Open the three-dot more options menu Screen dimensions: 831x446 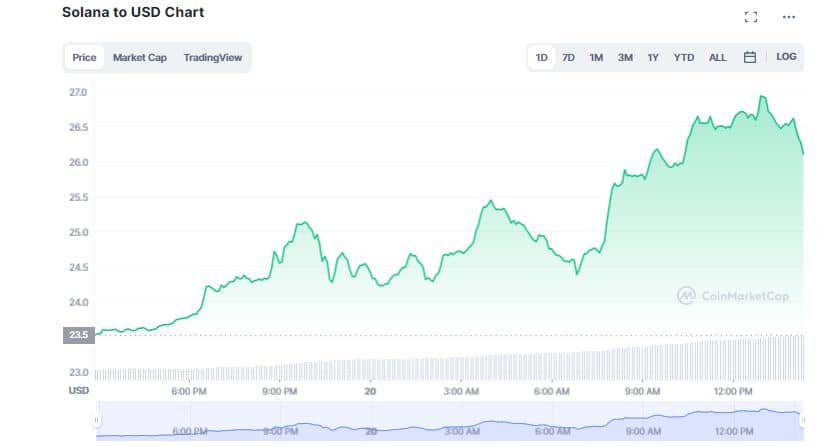tap(789, 17)
